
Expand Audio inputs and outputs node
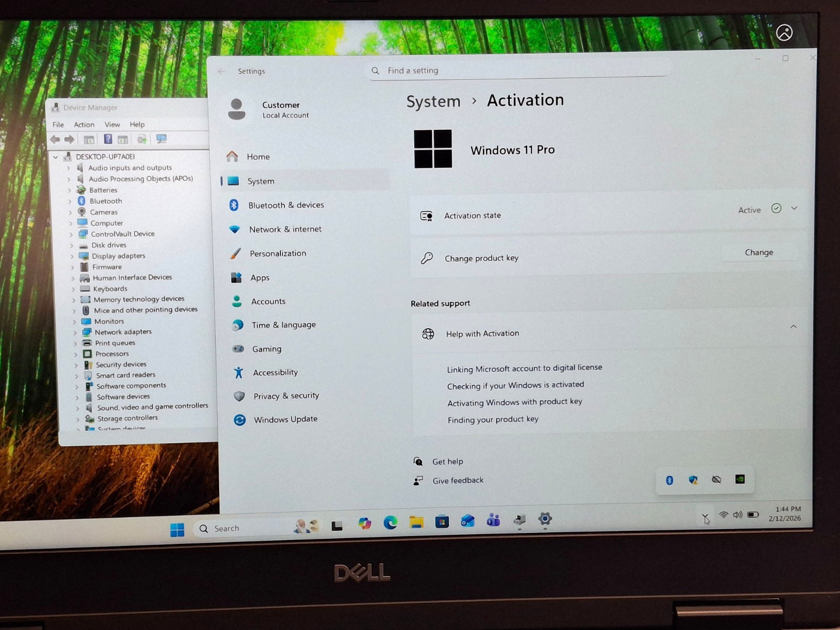[68, 168]
